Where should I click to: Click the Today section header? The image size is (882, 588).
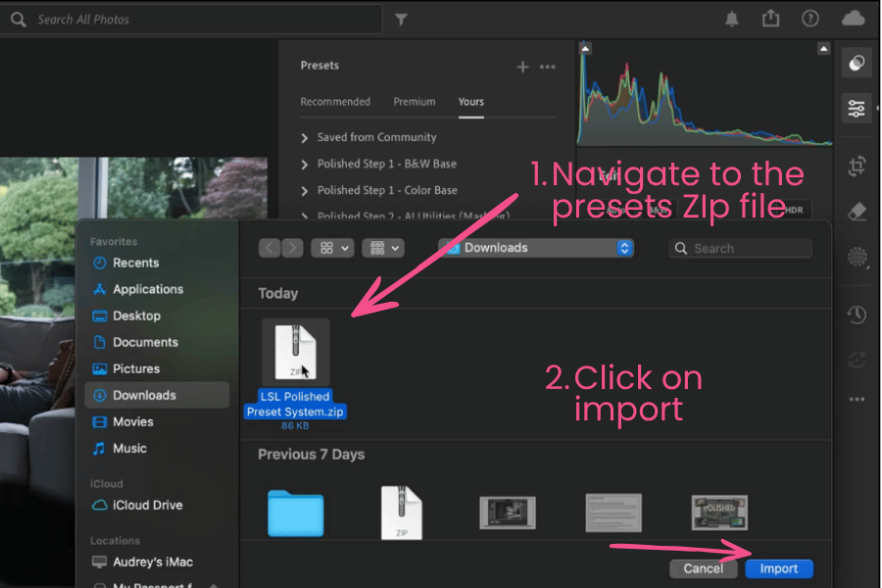278,294
